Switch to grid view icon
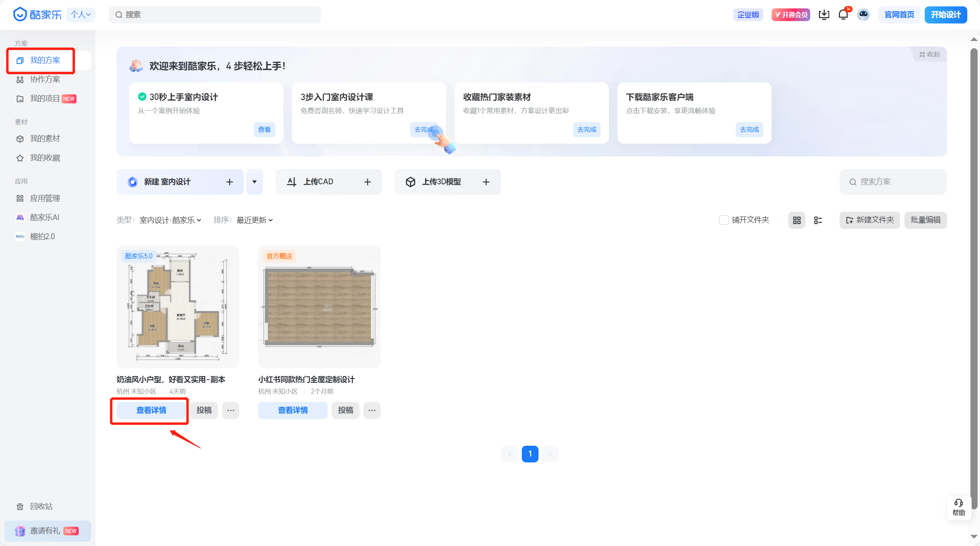Image resolution: width=980 pixels, height=546 pixels. (x=797, y=220)
